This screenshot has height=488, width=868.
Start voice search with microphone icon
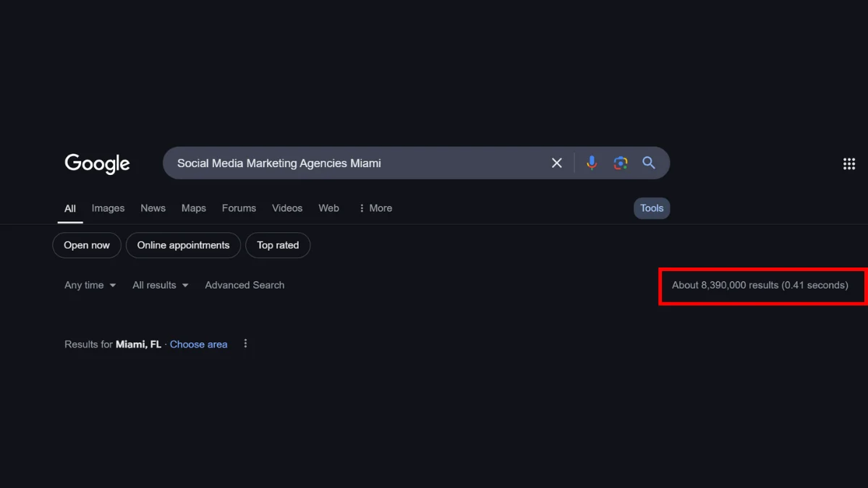pyautogui.click(x=592, y=163)
